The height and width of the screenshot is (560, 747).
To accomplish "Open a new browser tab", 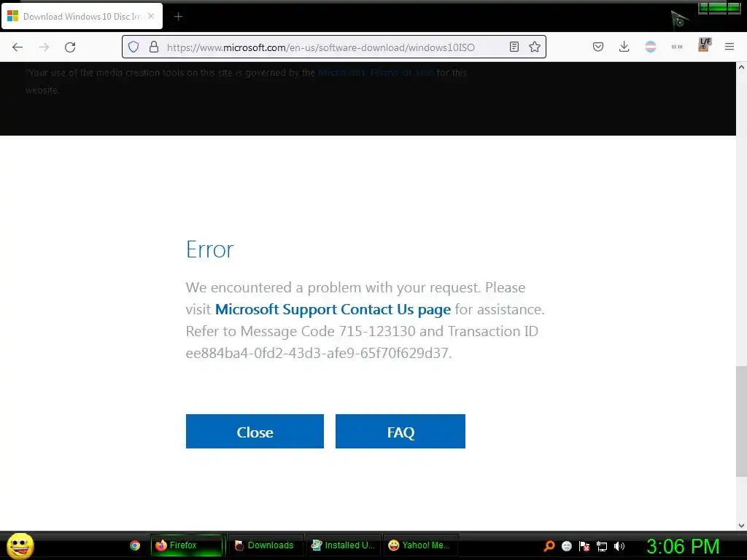I will [x=178, y=17].
